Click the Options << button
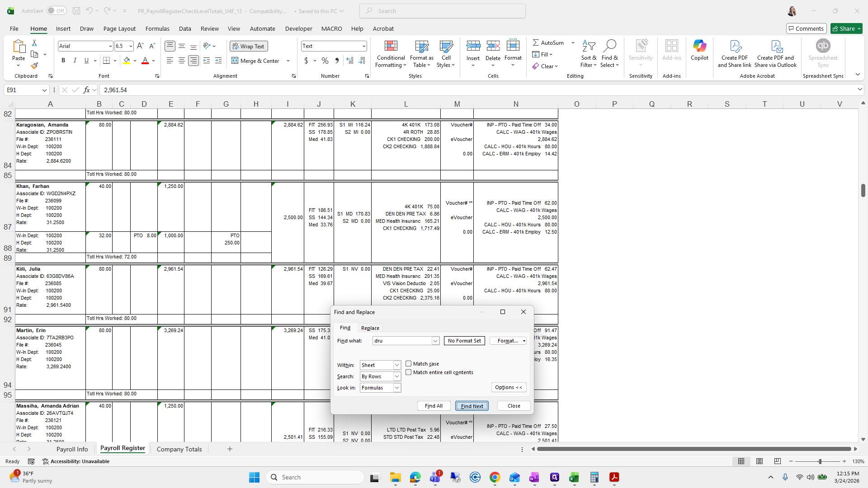Screen dimensions: 868x488 [x=508, y=387]
